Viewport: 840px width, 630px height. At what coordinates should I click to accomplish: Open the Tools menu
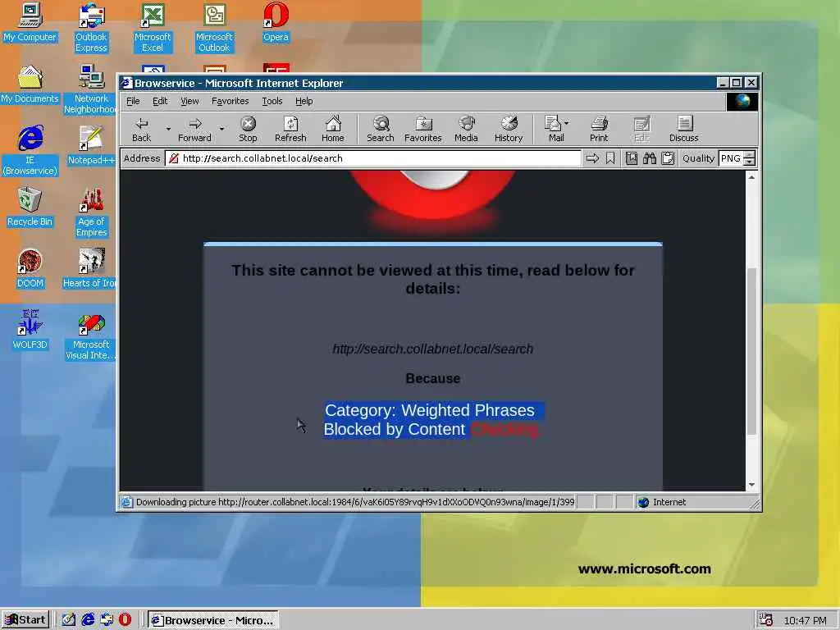coord(272,101)
